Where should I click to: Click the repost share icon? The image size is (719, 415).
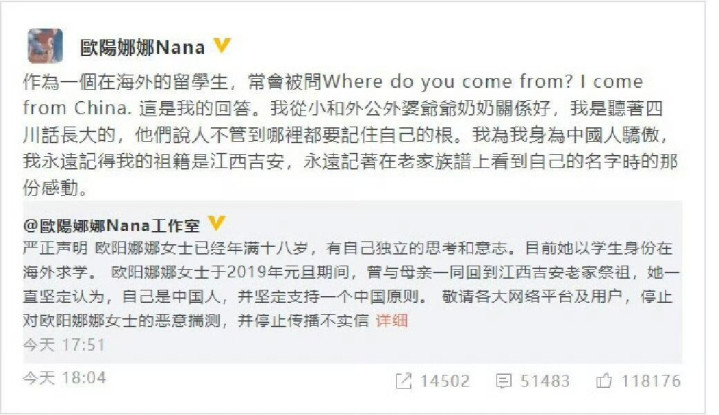pos(403,381)
